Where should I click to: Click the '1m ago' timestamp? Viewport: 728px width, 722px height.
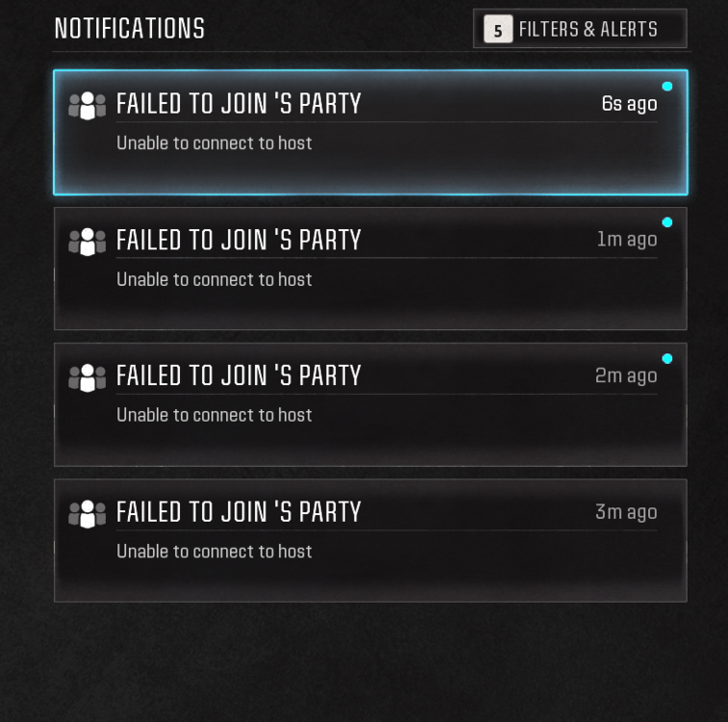click(627, 240)
